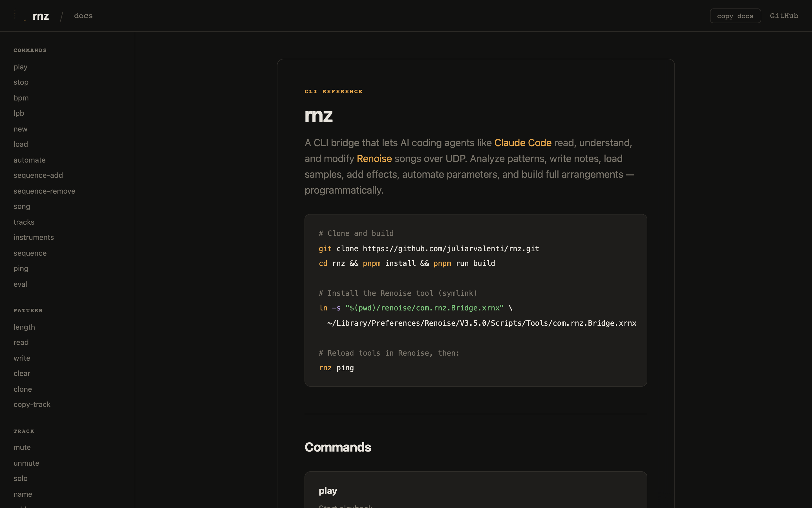This screenshot has width=812, height=508.
Task: Select the load command in the sidebar
Action: coord(21,144)
